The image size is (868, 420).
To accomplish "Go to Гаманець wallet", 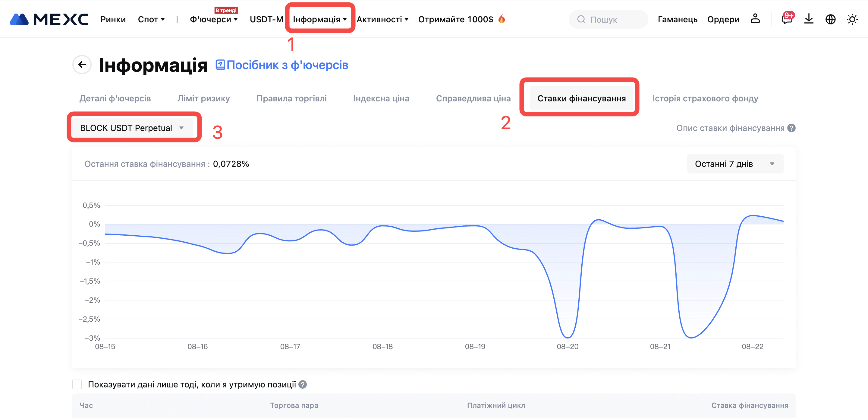I will pos(677,19).
